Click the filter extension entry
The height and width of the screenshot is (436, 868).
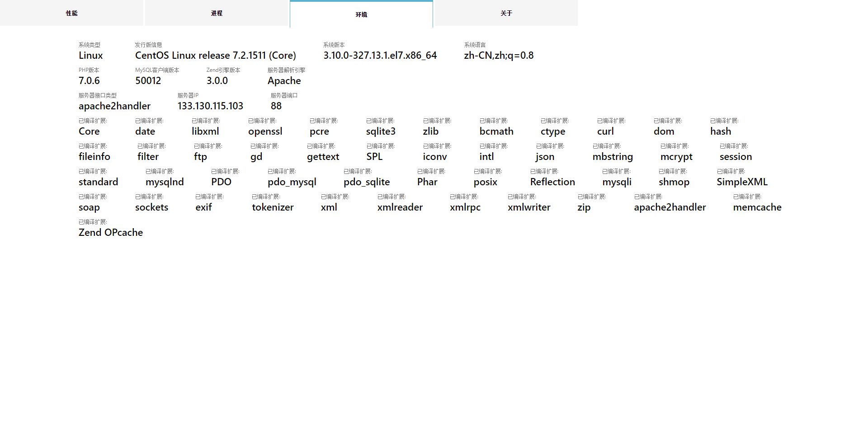tap(148, 157)
